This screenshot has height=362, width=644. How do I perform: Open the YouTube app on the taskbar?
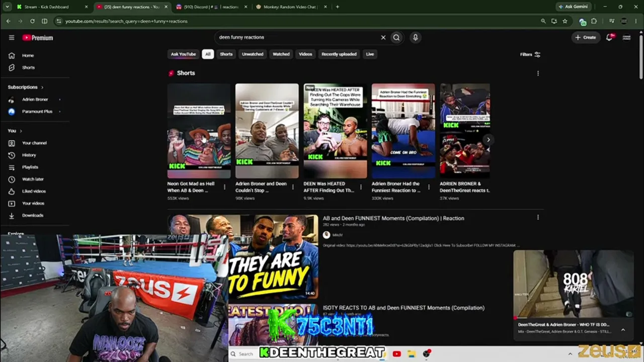396,354
